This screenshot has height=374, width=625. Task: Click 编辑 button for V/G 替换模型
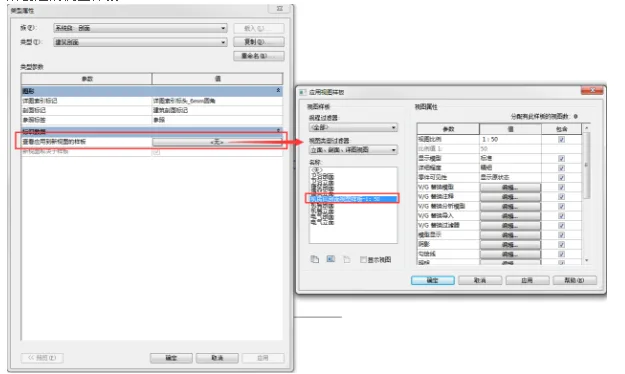tap(510, 187)
